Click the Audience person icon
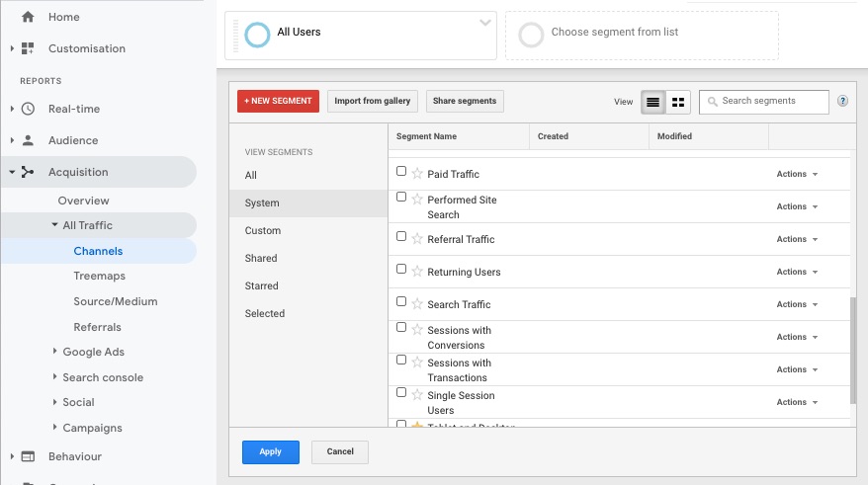Image resolution: width=868 pixels, height=485 pixels. click(x=28, y=140)
